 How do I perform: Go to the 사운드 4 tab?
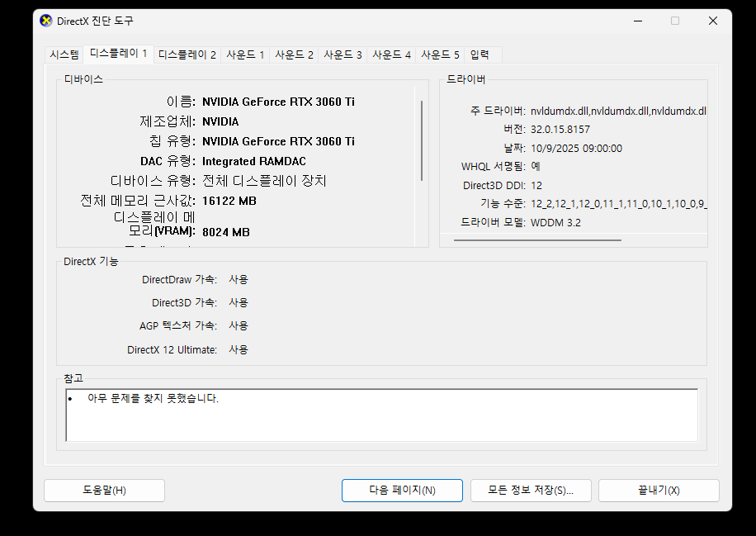point(391,55)
